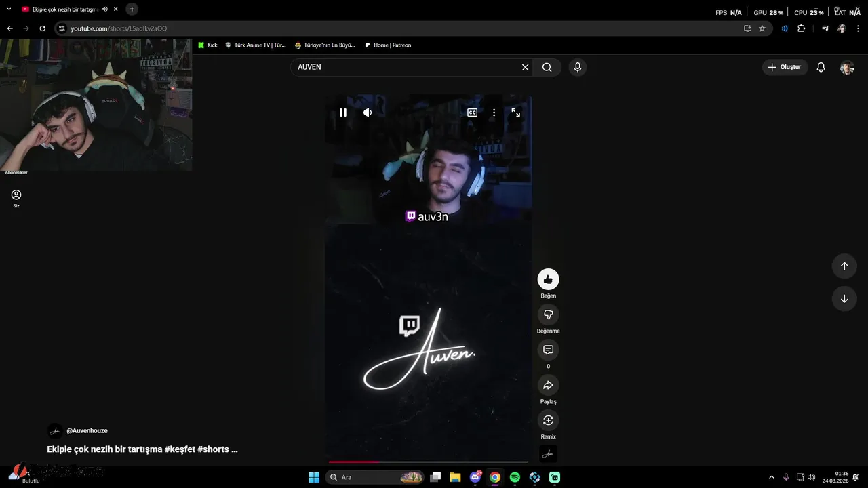This screenshot has width=868, height=488.
Task: Close the YouTube browser tab
Action: tap(116, 9)
